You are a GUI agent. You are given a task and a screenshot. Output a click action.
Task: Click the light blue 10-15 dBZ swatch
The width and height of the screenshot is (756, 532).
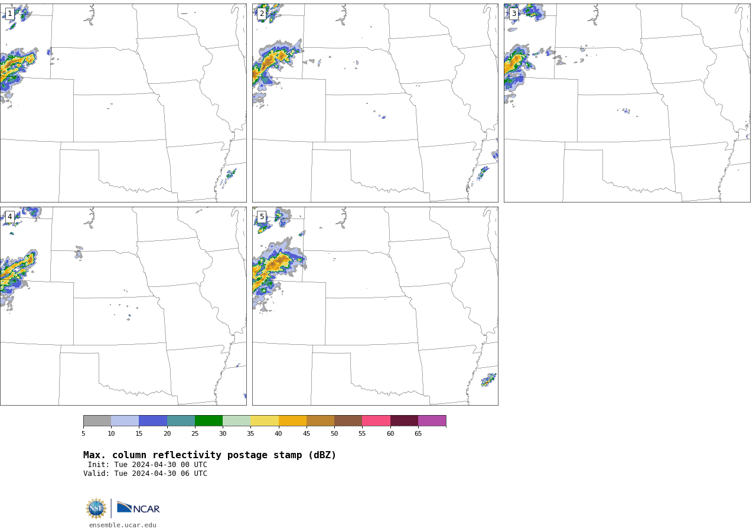(125, 421)
